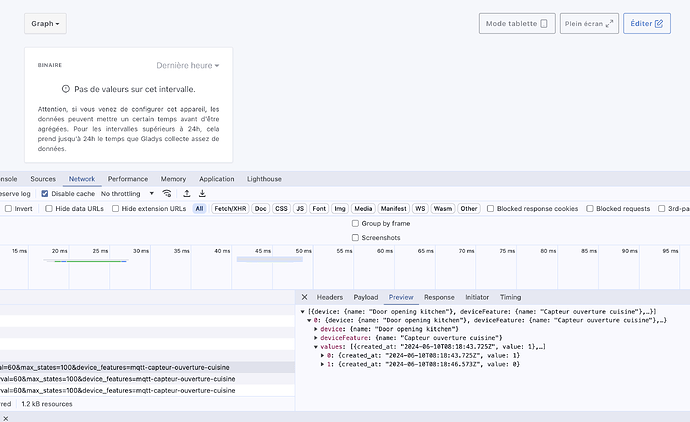Open the Timing tab of request
This screenshot has height=422, width=690.
[x=510, y=297]
